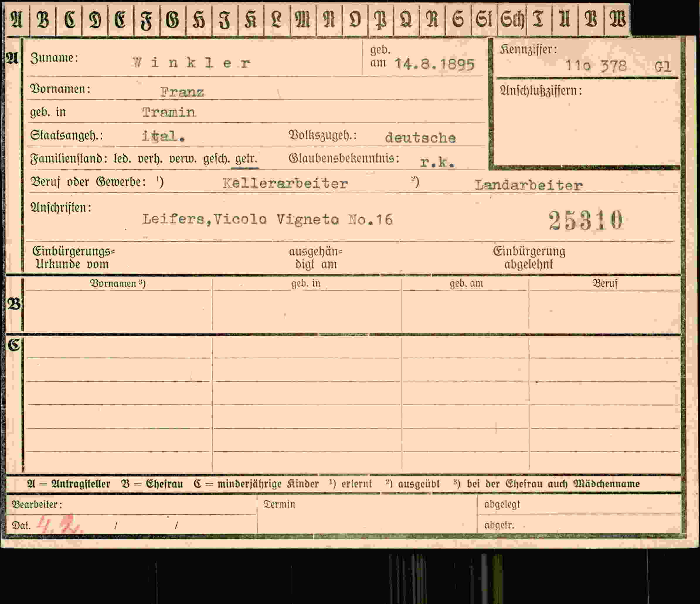Click the 'abgefr.' label
This screenshot has height=604, width=700.
point(499,525)
